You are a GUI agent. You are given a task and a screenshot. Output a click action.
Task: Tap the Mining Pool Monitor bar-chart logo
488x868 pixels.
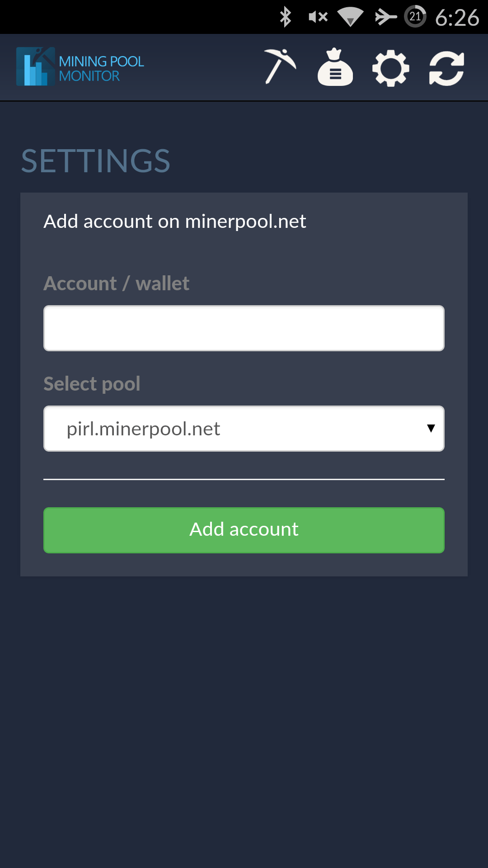pyautogui.click(x=35, y=67)
